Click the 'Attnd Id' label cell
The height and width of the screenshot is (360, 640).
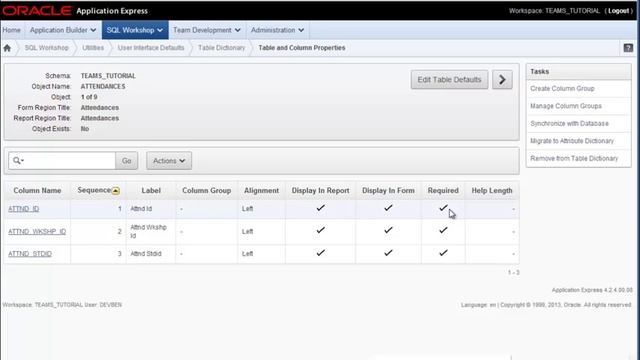[x=141, y=209]
